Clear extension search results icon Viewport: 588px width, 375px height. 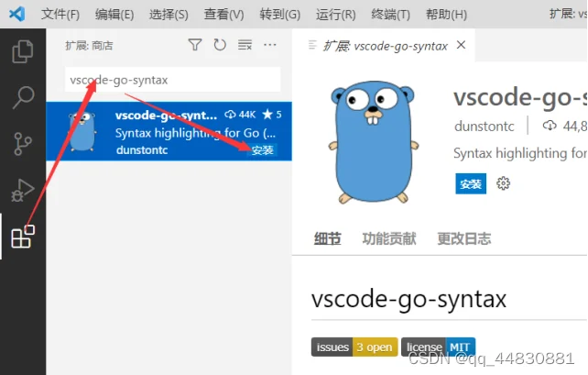coord(245,45)
